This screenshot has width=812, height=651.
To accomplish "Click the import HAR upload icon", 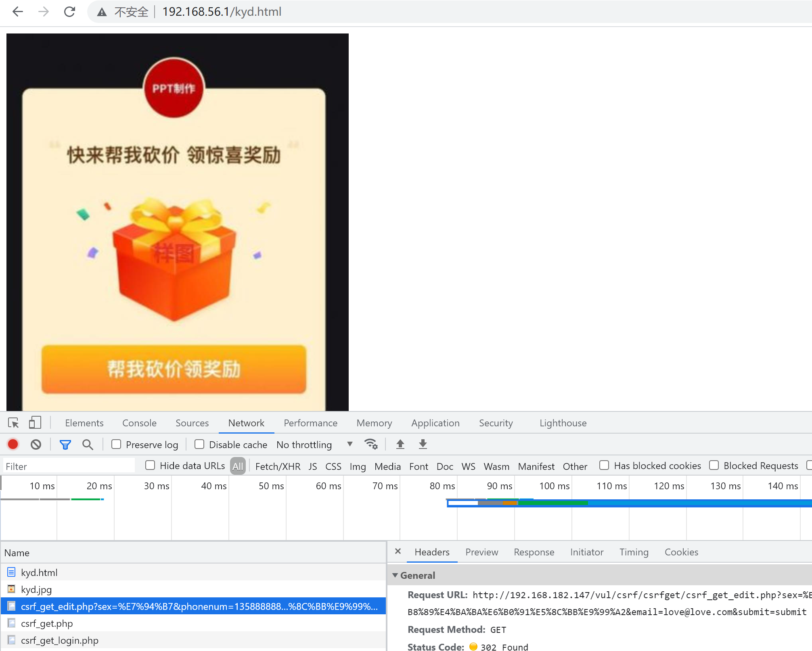I will click(x=400, y=444).
